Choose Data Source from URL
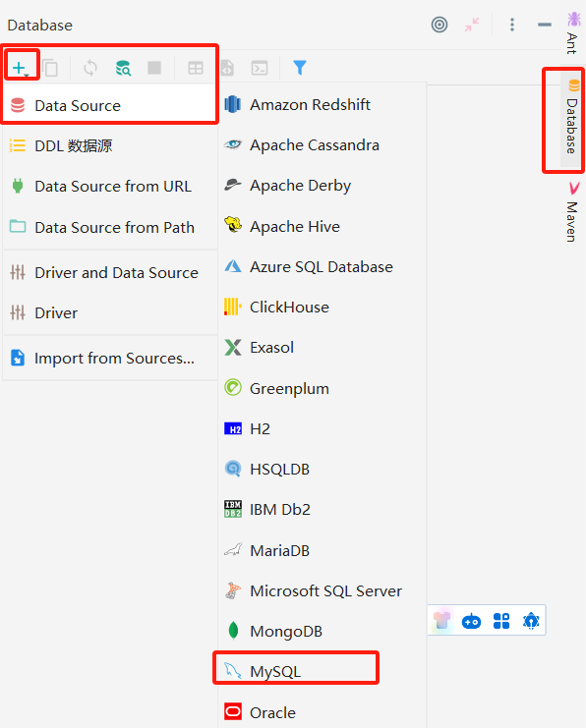This screenshot has width=586, height=728. [x=110, y=187]
